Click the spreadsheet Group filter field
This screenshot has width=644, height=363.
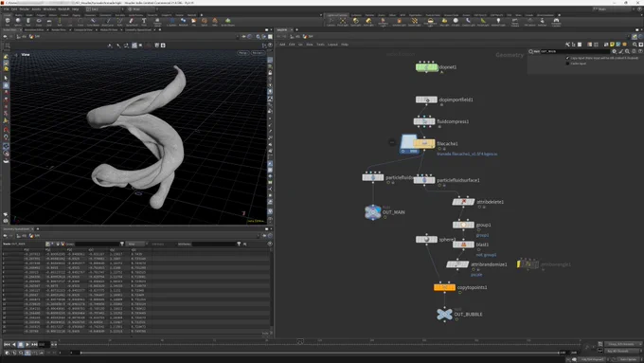[97, 244]
